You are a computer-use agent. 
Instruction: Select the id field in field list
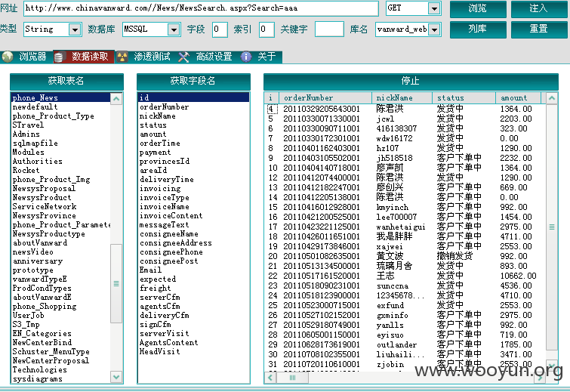tap(193, 97)
